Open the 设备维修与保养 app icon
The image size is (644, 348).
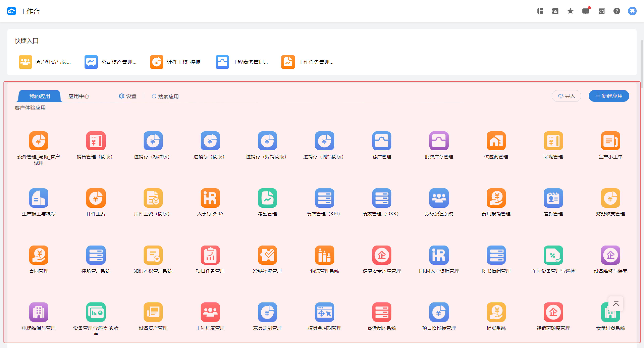[x=610, y=255]
